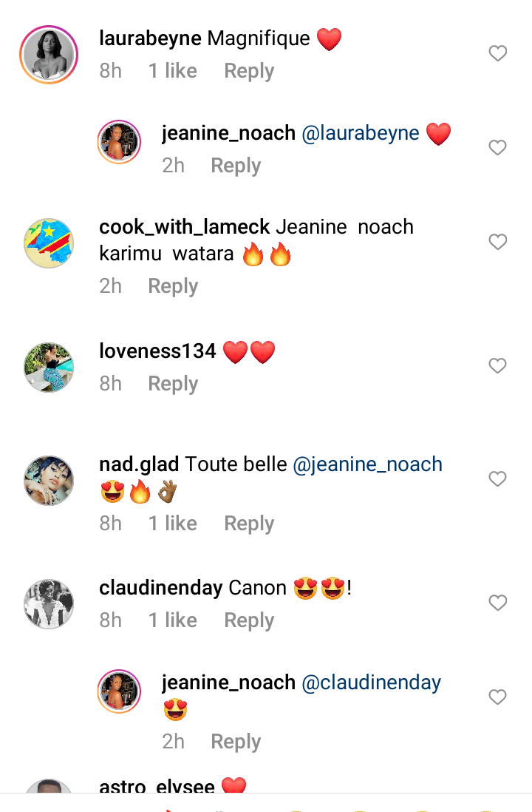Like laurabeyne's Magnifique comment
This screenshot has width=532, height=812.
coord(498,53)
